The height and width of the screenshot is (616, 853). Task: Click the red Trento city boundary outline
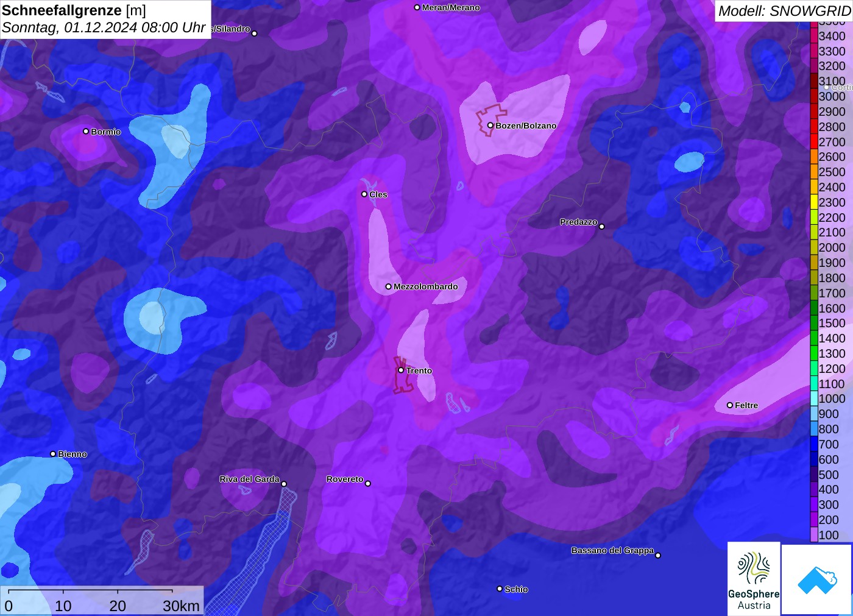coord(403,375)
